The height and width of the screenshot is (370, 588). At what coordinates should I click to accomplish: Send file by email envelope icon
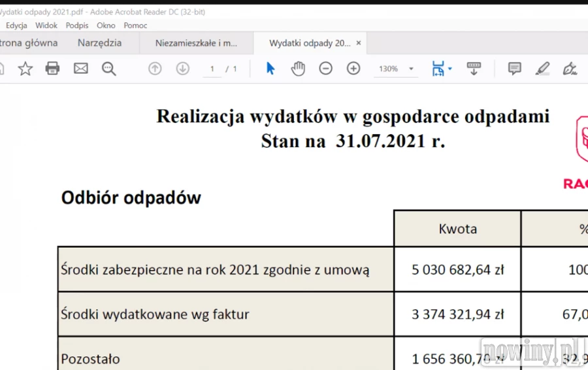click(80, 69)
